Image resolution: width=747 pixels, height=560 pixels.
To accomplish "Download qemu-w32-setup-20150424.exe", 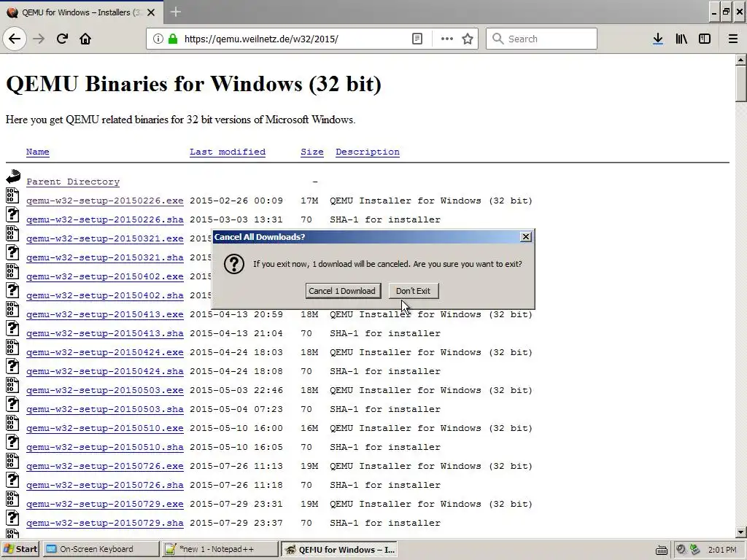I will click(105, 352).
